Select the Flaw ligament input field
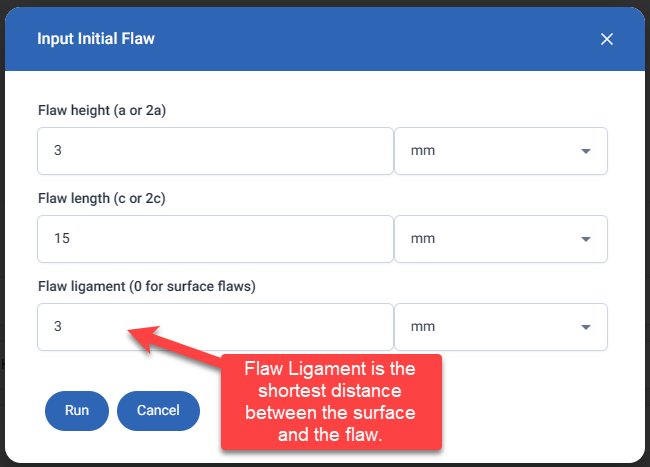The image size is (650, 467). point(215,327)
